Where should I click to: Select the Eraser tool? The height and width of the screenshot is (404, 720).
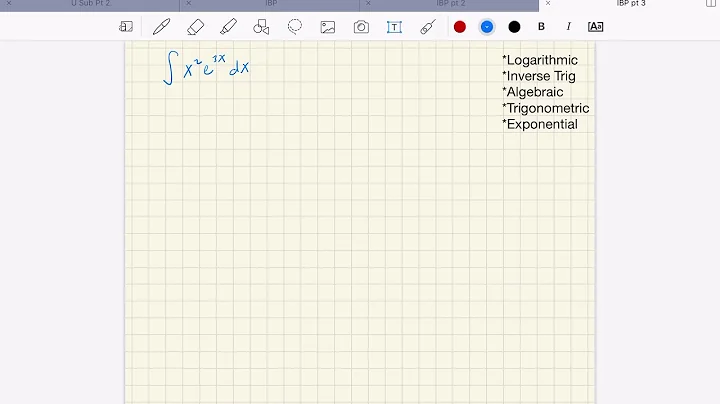(x=196, y=27)
